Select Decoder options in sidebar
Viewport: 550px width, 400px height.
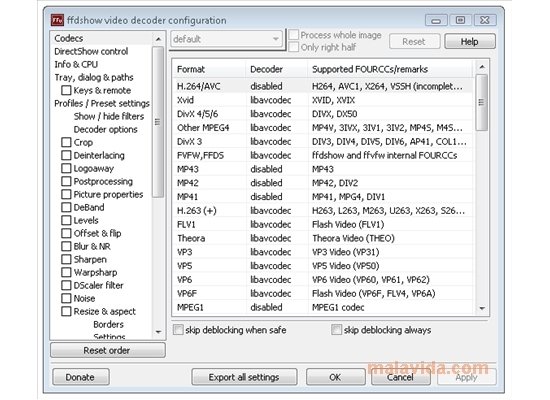tap(106, 129)
